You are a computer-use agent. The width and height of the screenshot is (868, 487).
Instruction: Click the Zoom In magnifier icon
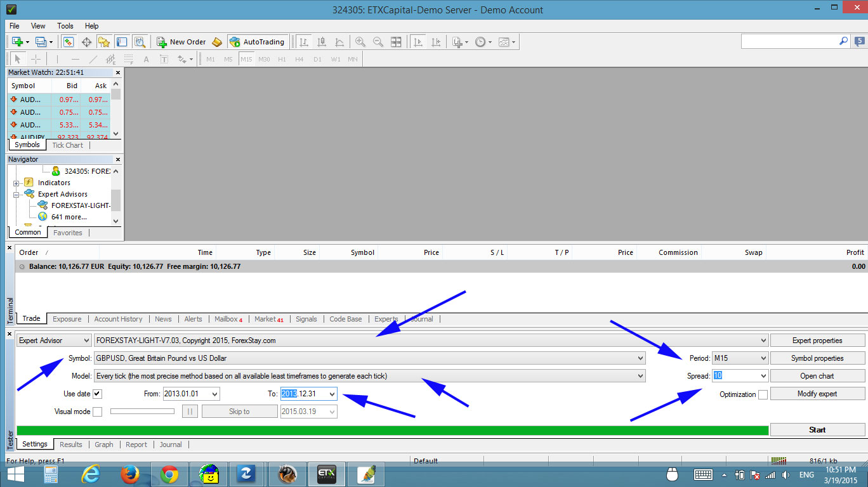coord(360,42)
